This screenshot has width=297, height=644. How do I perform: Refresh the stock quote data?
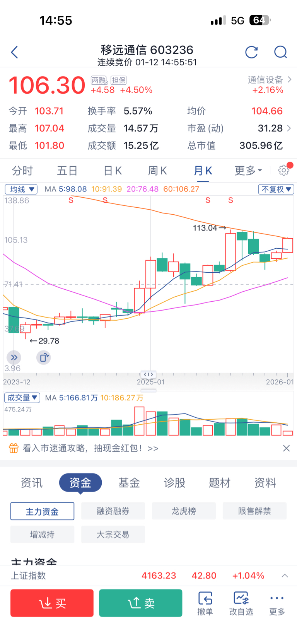click(251, 52)
